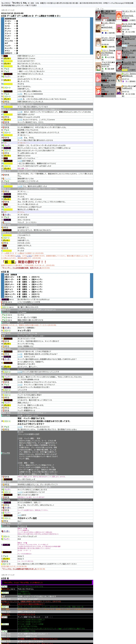Select the 3日目 夜 section heading
The height and width of the screenshot is (644, 136).
click(5, 579)
